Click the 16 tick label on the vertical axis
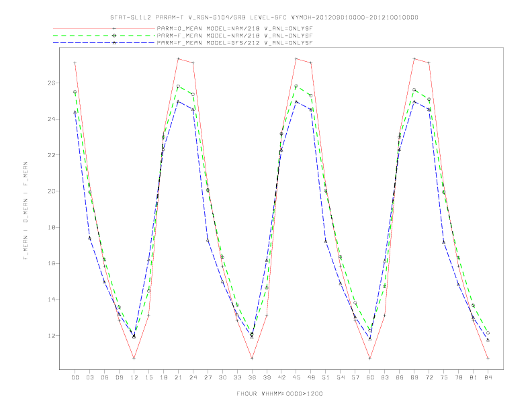Image resolution: width=532 pixels, height=411 pixels. 51,263
